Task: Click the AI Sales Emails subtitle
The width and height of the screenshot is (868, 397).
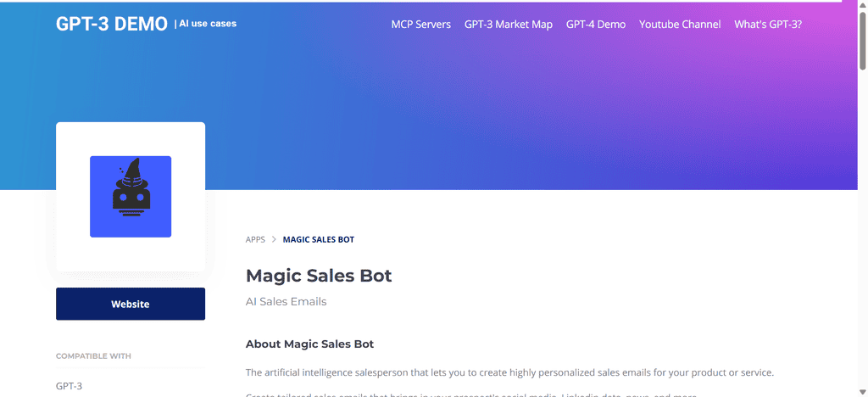Action: pyautogui.click(x=287, y=302)
